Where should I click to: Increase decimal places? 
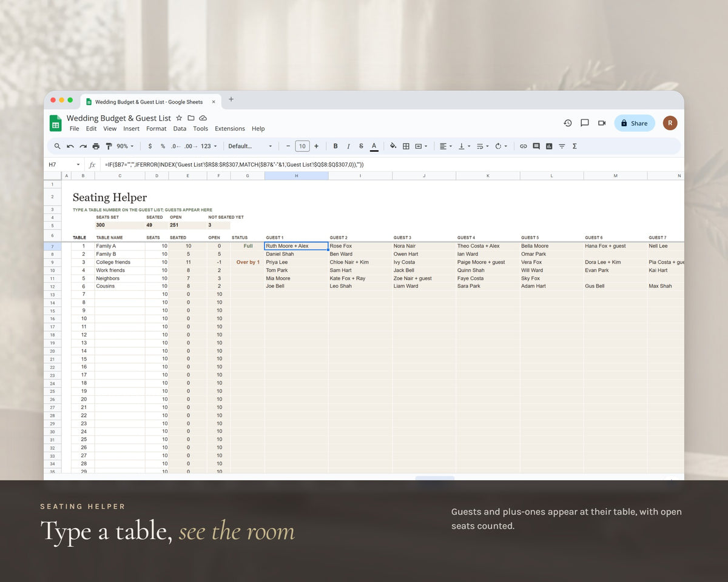point(189,146)
